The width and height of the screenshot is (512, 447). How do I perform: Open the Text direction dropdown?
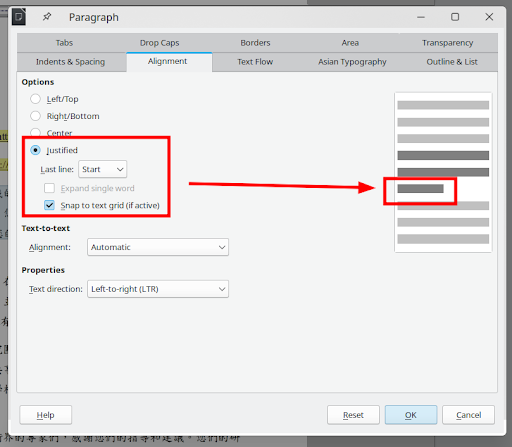[x=158, y=289]
